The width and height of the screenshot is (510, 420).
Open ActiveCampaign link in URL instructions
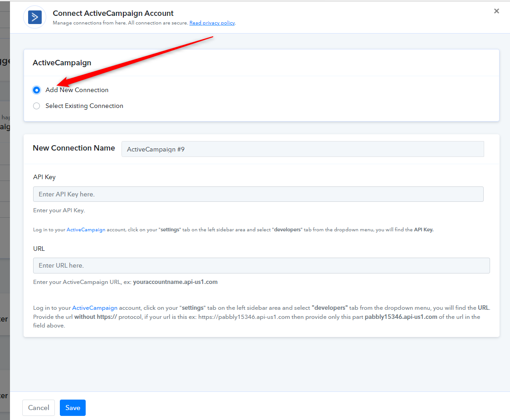(x=95, y=308)
